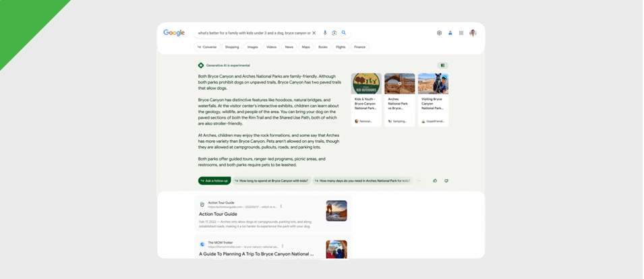
Task: Give thumbs down to AI answer
Action: coord(446,181)
